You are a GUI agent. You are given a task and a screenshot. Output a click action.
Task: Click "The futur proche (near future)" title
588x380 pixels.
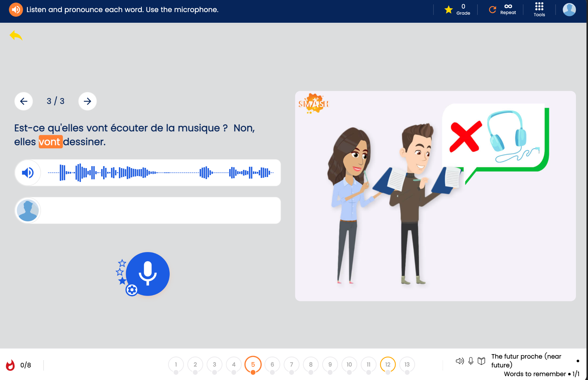click(526, 361)
